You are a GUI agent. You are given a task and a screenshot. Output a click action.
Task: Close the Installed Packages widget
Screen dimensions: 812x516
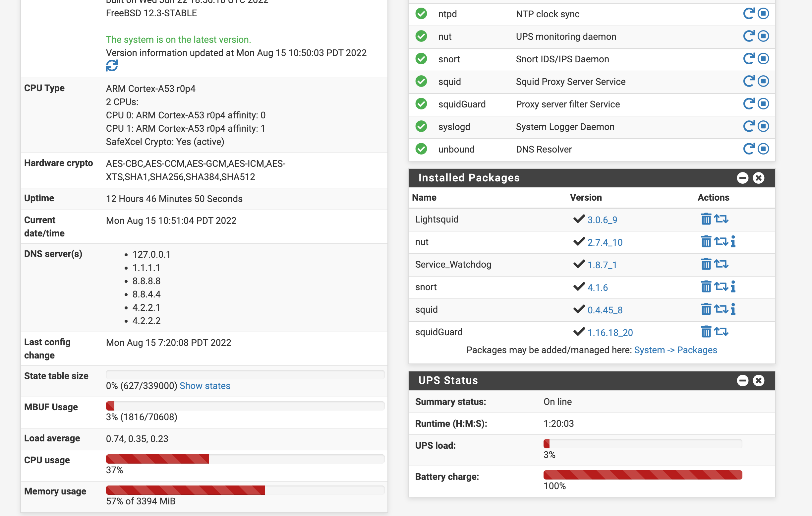tap(759, 178)
